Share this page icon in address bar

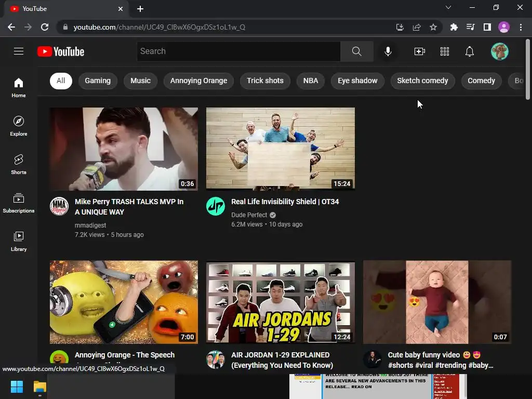tap(417, 27)
